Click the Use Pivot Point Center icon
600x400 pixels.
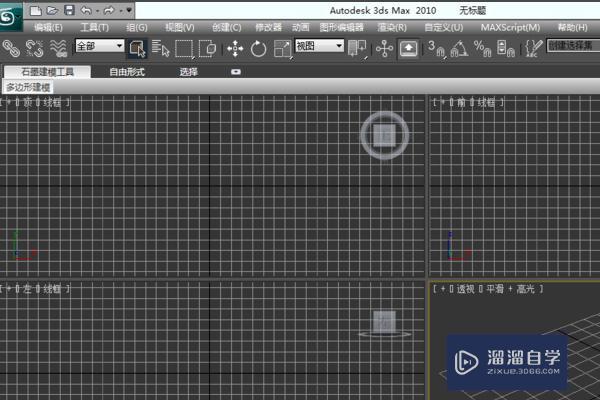coord(357,49)
